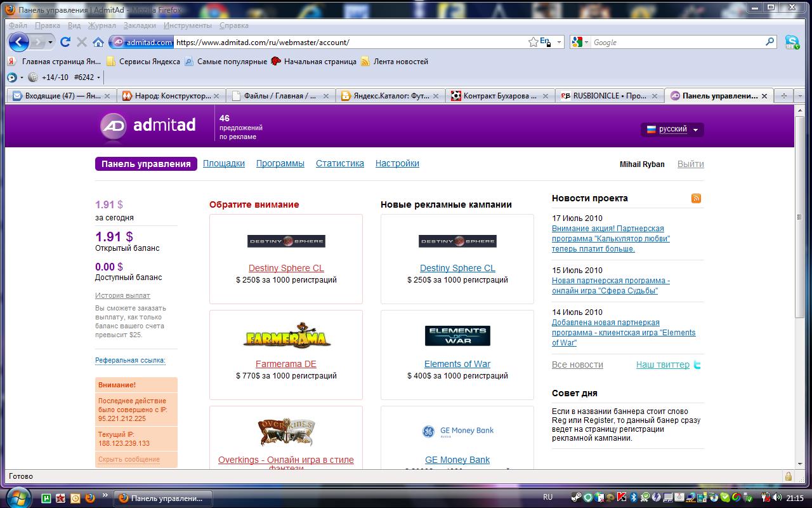Expand the #6242 toolbar dropdown arrow
812x508 pixels.
click(x=98, y=77)
